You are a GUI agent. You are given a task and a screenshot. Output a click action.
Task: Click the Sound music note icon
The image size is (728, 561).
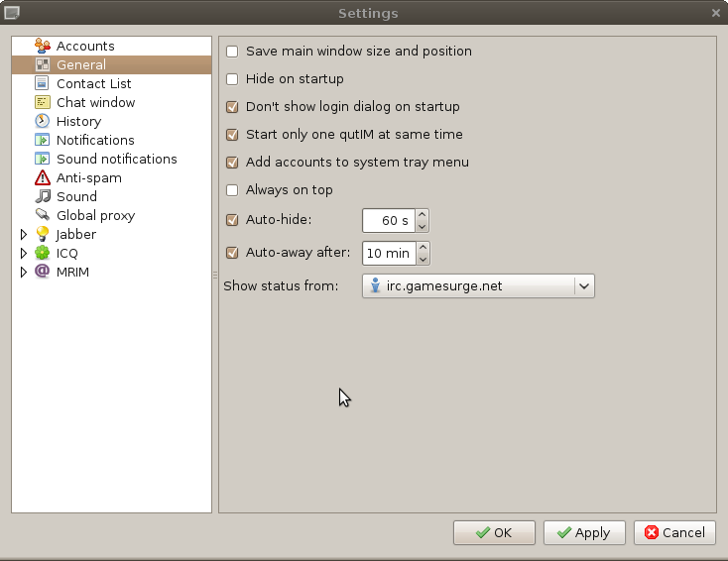[43, 196]
